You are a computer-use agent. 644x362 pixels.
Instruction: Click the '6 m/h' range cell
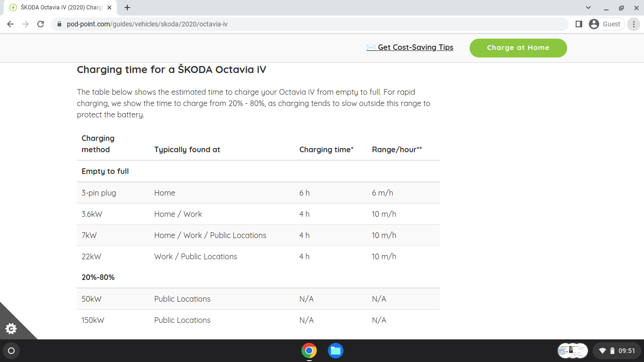[382, 193]
